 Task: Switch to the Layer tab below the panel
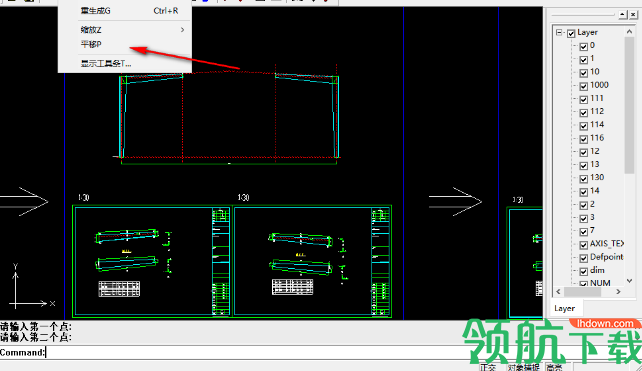coord(564,308)
